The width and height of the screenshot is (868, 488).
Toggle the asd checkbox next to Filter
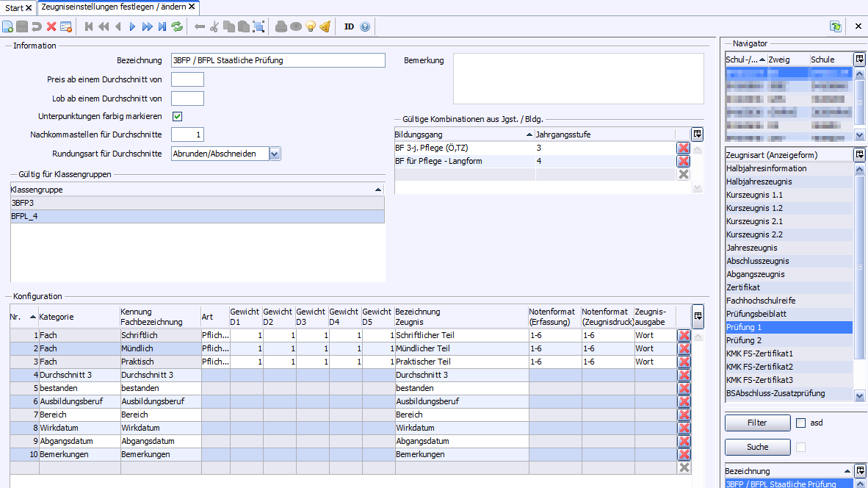pyautogui.click(x=800, y=423)
